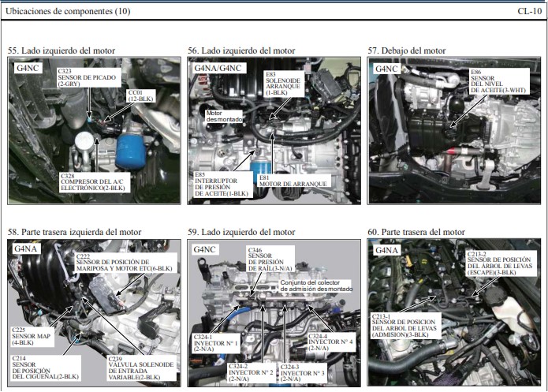548x392 pixels.
Task: Click the 'C346 SENSOR DE PRESIÓN DE RAÍL' label
Action: (270, 259)
